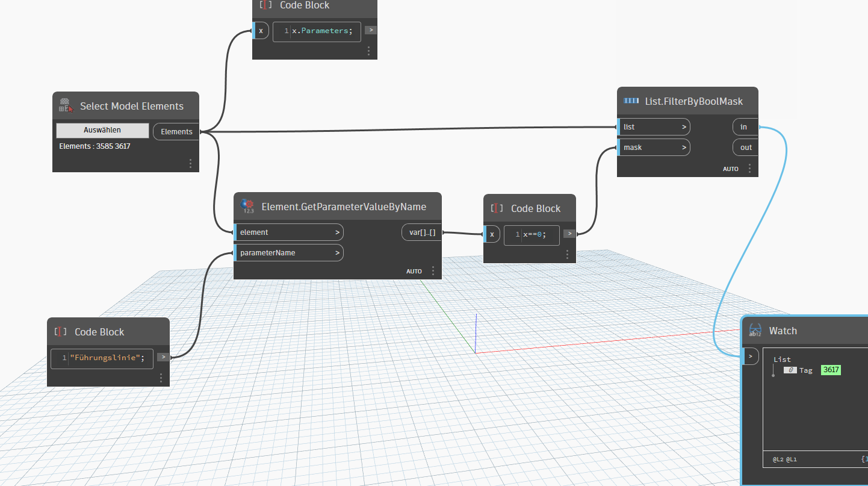The image size is (868, 486).
Task: Open Select Model Elements node options dots
Action: [190, 163]
